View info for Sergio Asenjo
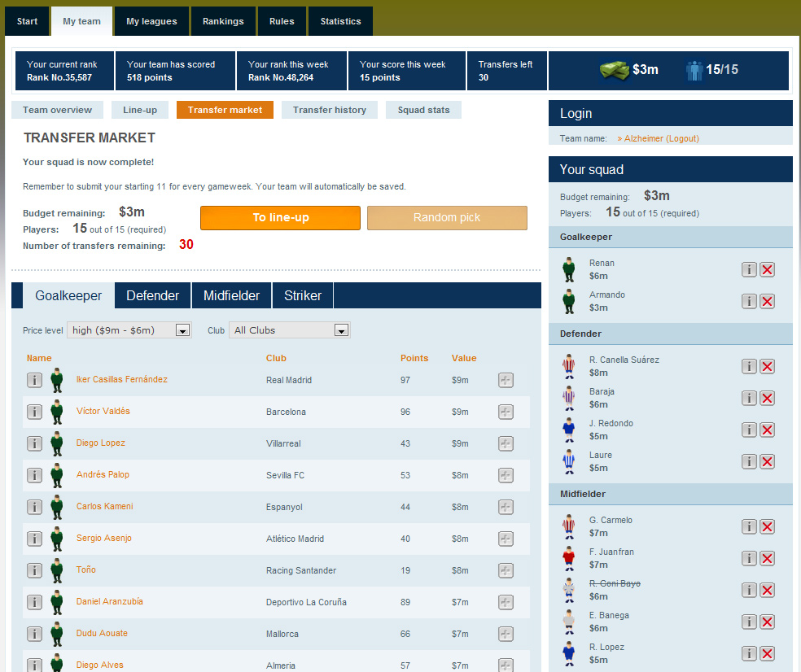The height and width of the screenshot is (672, 801). click(x=34, y=539)
